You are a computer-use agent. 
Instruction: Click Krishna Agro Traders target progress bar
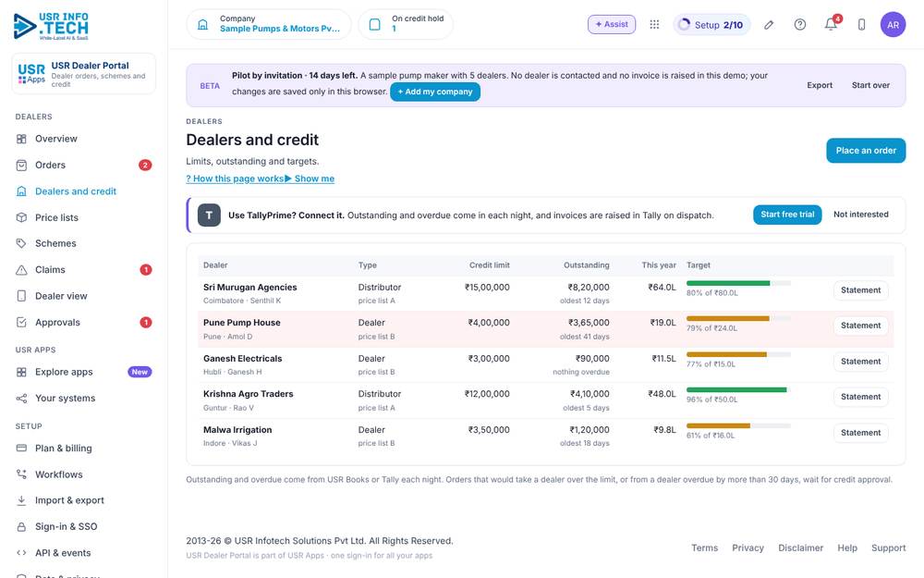pos(738,390)
